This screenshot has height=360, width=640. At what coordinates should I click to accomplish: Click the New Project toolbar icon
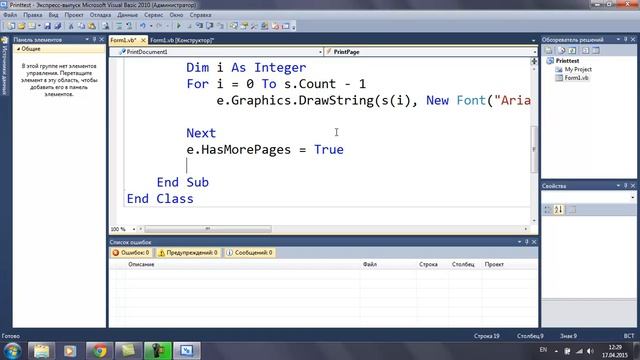coord(11,26)
